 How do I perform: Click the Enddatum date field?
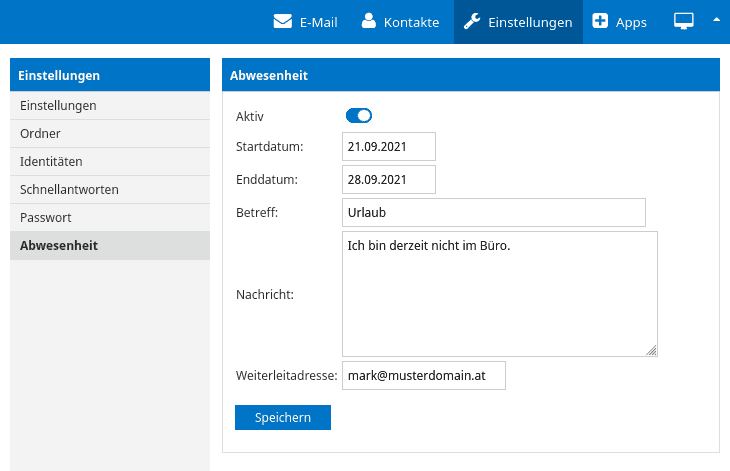pos(389,180)
